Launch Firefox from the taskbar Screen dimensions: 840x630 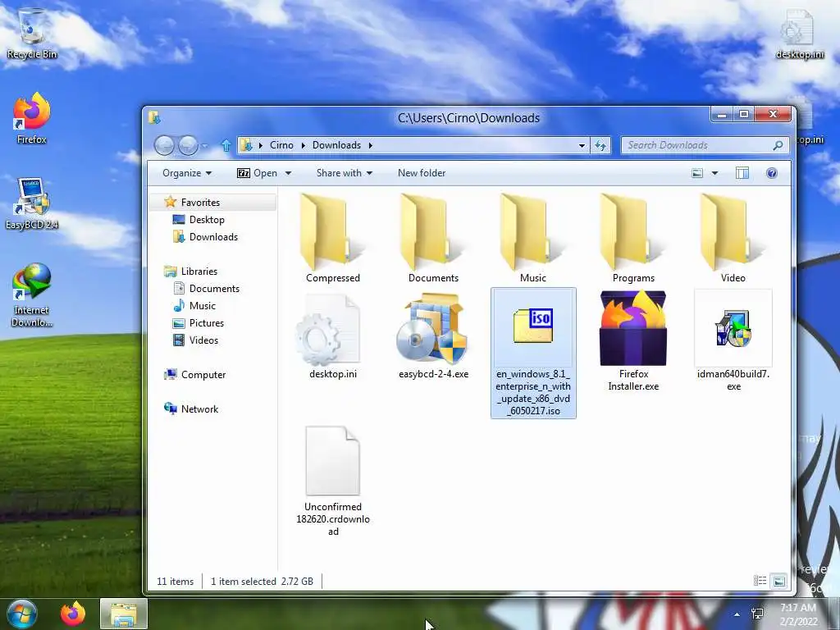[73, 614]
